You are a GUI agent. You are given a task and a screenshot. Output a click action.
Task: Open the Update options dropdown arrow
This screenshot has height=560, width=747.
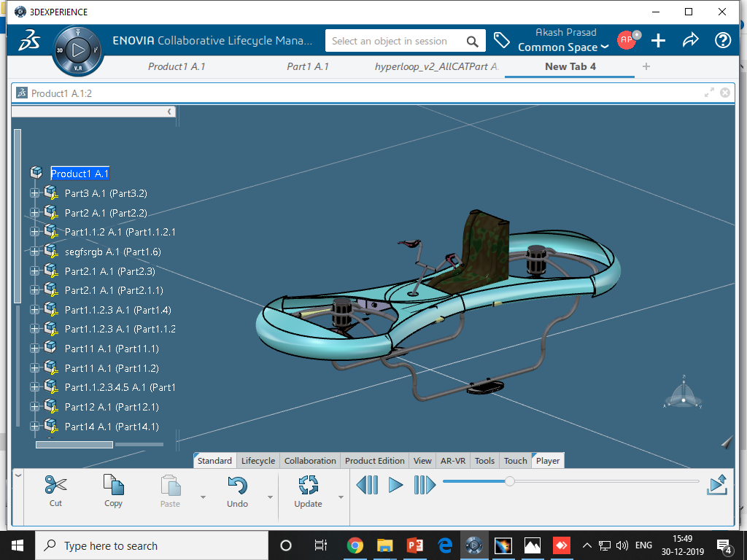pos(341,497)
